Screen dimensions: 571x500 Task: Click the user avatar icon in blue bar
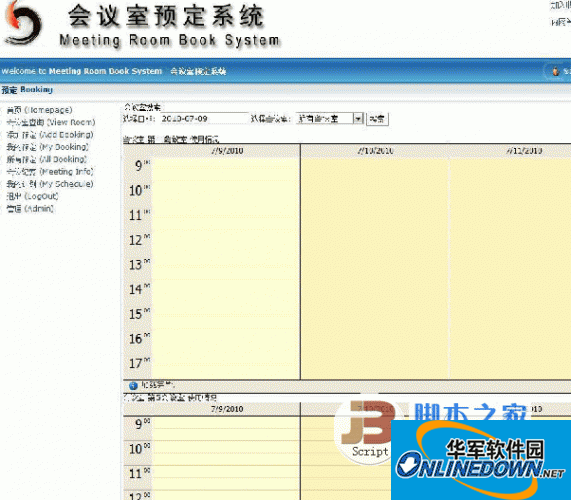(x=555, y=71)
